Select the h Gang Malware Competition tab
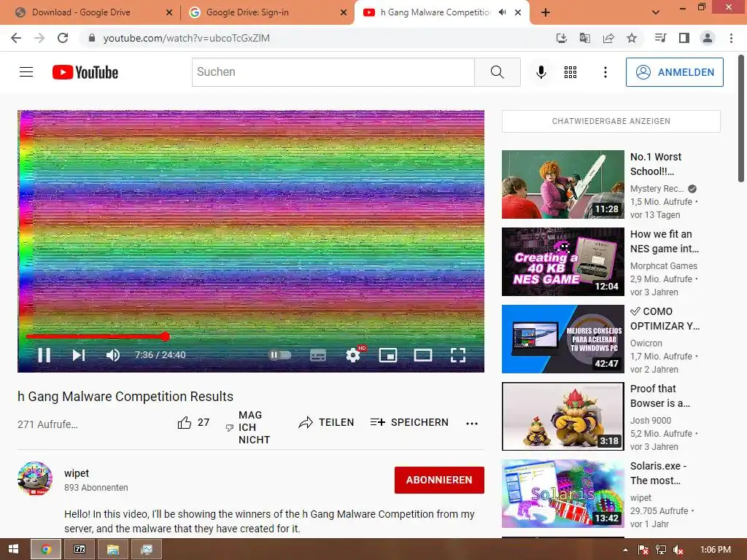The image size is (747, 560). coord(436,12)
